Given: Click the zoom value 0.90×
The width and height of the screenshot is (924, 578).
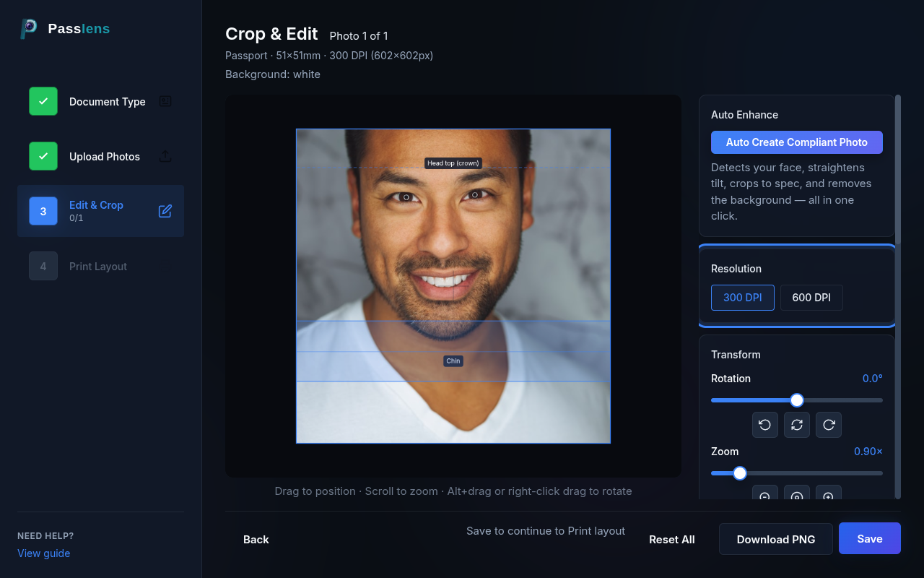Looking at the screenshot, I should pos(868,452).
